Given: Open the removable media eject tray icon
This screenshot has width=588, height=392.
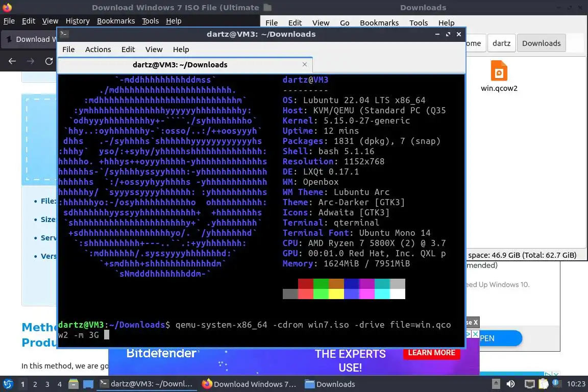Looking at the screenshot, I should (496, 384).
